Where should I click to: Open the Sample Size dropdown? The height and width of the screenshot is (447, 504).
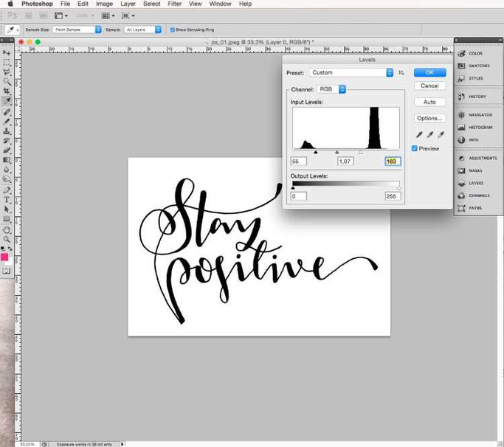click(77, 30)
